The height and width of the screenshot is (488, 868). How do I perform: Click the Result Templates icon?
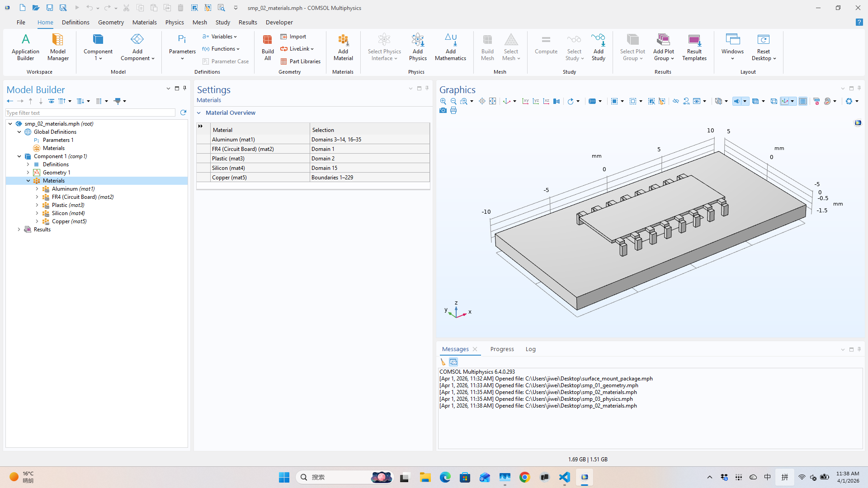[694, 47]
